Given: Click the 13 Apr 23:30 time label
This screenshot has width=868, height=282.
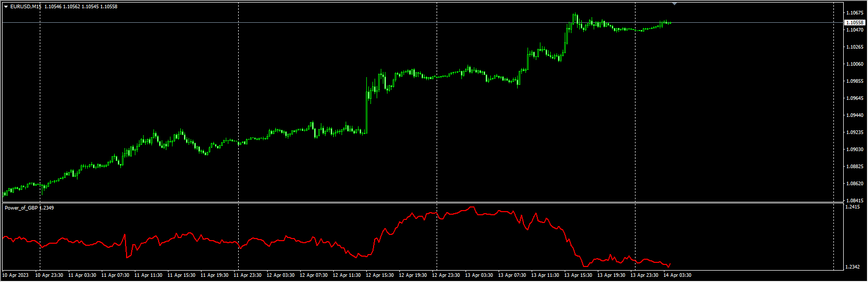Looking at the screenshot, I should (644, 275).
